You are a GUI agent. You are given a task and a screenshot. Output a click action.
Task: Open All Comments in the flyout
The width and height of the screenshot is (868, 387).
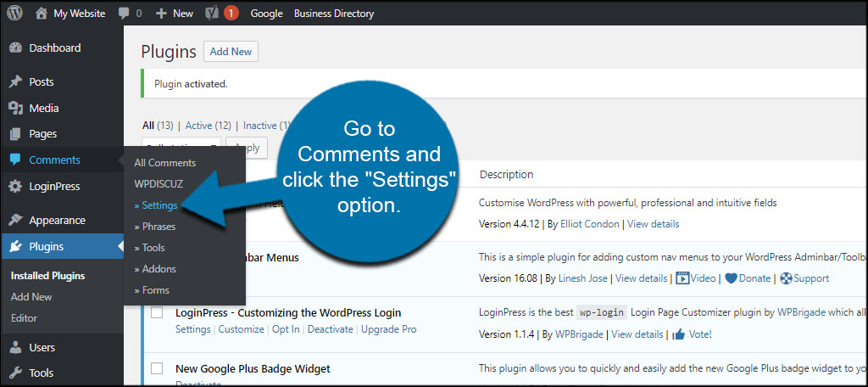pos(165,163)
